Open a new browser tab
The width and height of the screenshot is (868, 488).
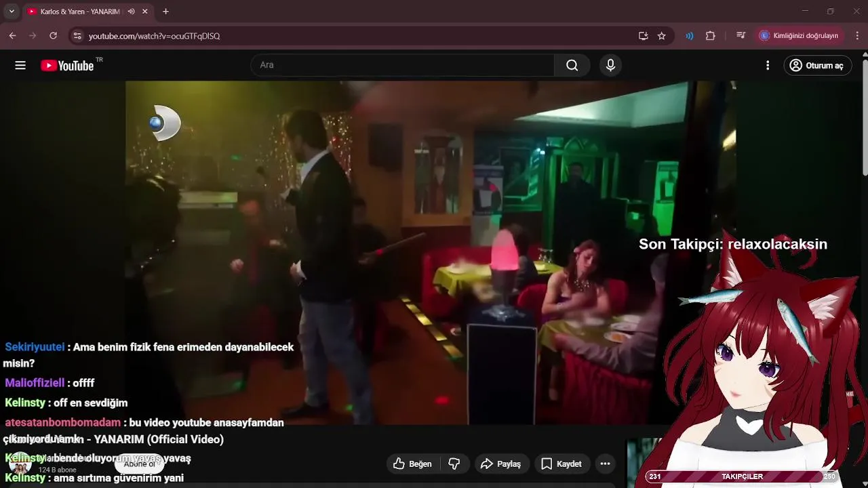165,12
